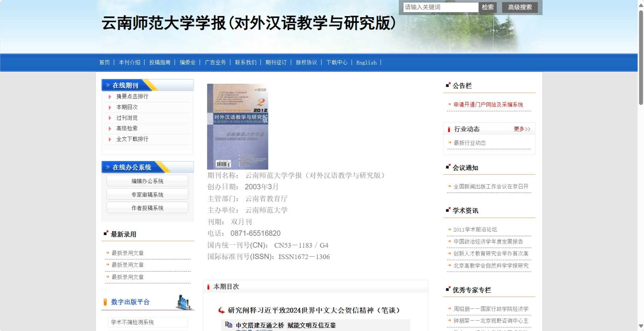
Task: Click page scrollbar down arrow
Action: tap(641, 326)
